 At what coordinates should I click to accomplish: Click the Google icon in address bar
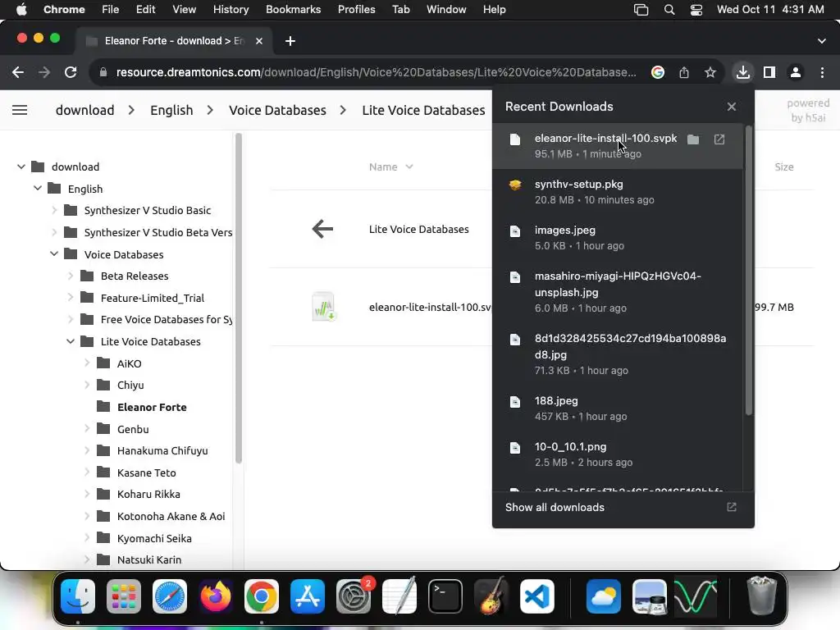(x=658, y=72)
